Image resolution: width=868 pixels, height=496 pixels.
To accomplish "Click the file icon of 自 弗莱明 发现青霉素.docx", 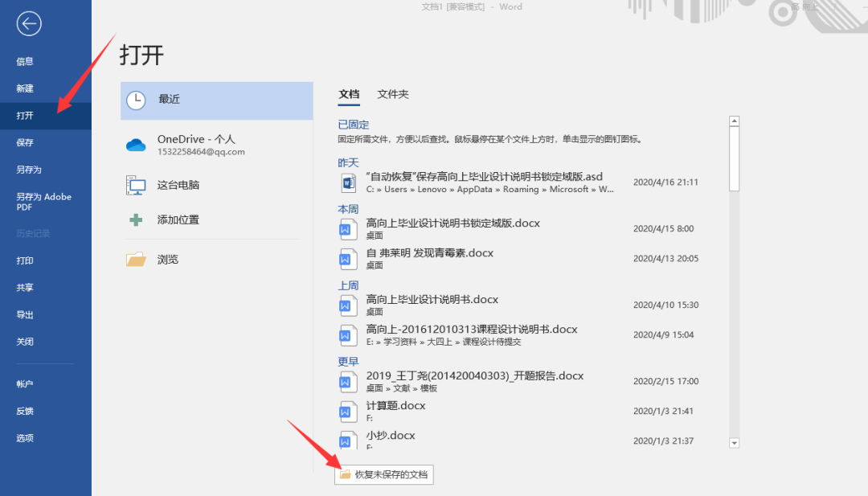I will click(x=348, y=259).
